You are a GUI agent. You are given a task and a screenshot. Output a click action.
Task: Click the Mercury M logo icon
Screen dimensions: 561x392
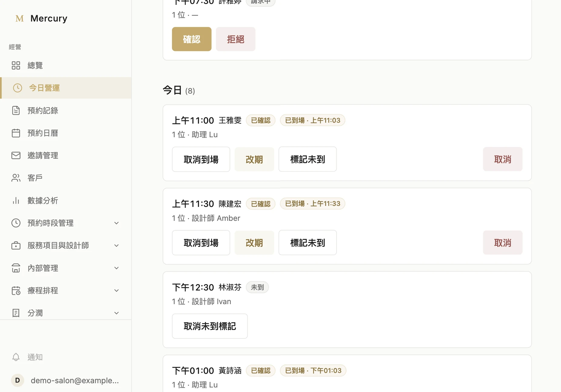point(20,18)
